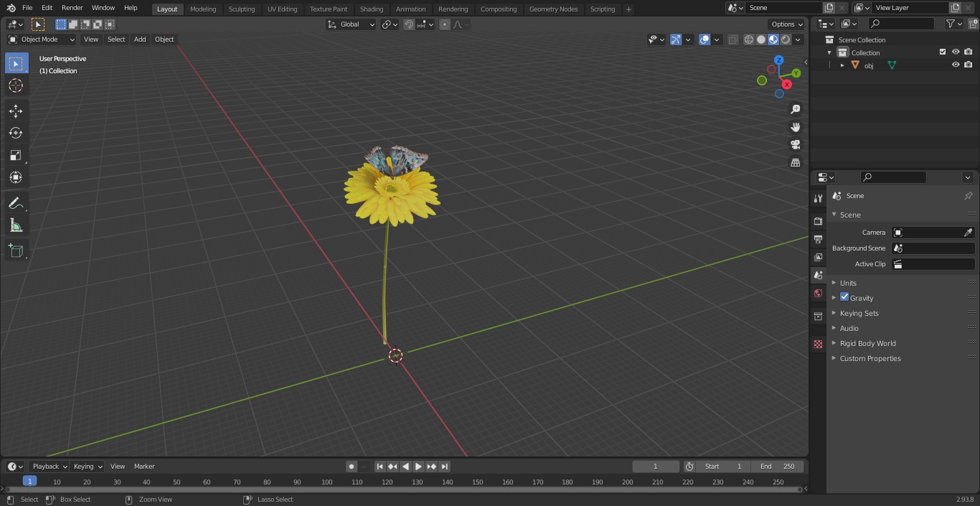Click the pan hand viewport icon

click(796, 127)
